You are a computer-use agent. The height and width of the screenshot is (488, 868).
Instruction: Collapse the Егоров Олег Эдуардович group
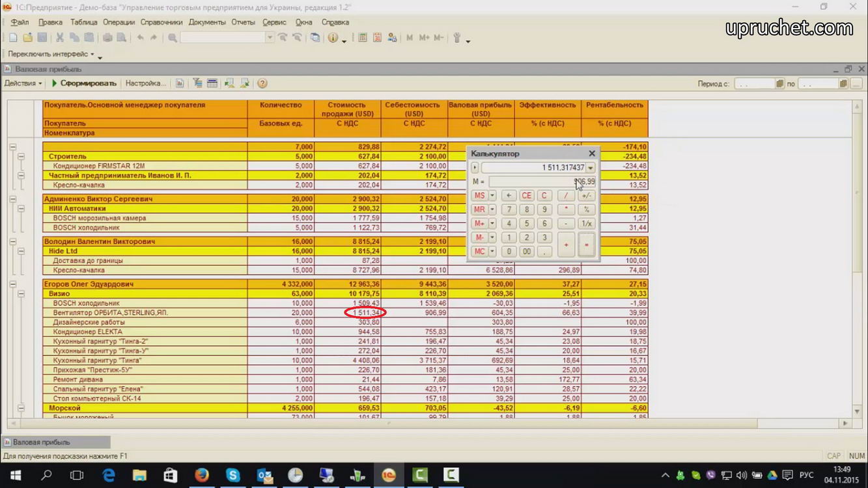click(13, 284)
